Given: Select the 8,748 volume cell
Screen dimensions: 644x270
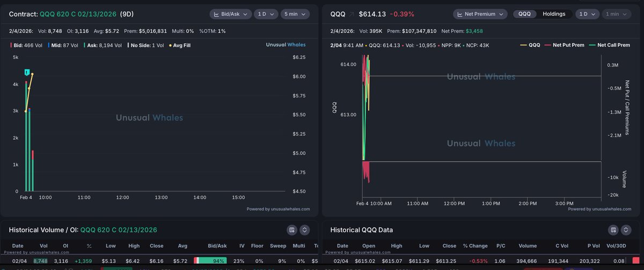Looking at the screenshot, I should tap(41, 260).
